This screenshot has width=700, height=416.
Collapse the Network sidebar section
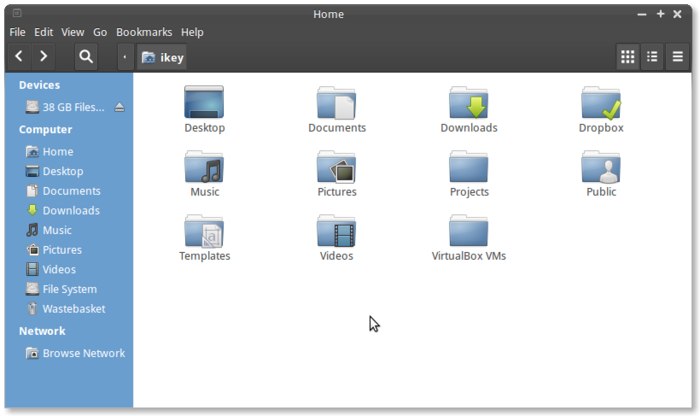(42, 331)
